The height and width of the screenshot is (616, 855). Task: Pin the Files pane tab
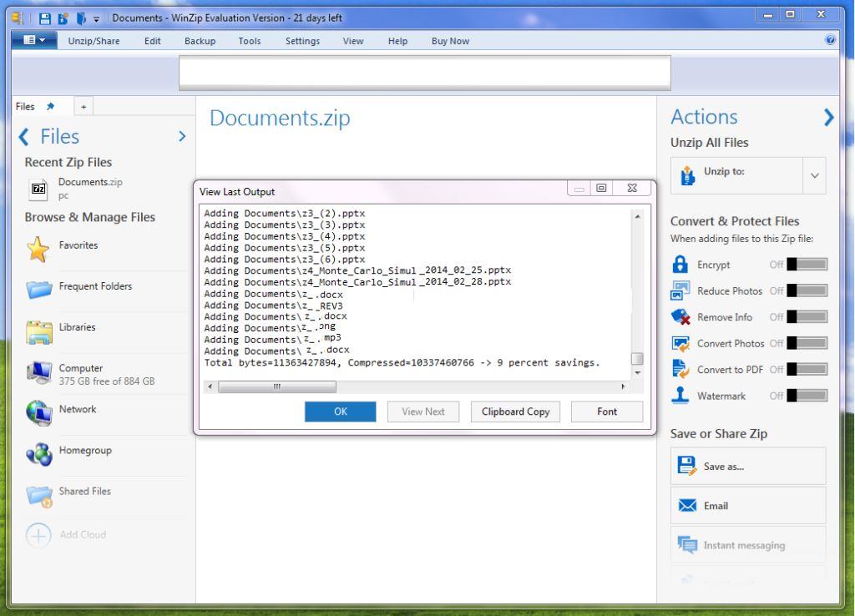[x=50, y=106]
